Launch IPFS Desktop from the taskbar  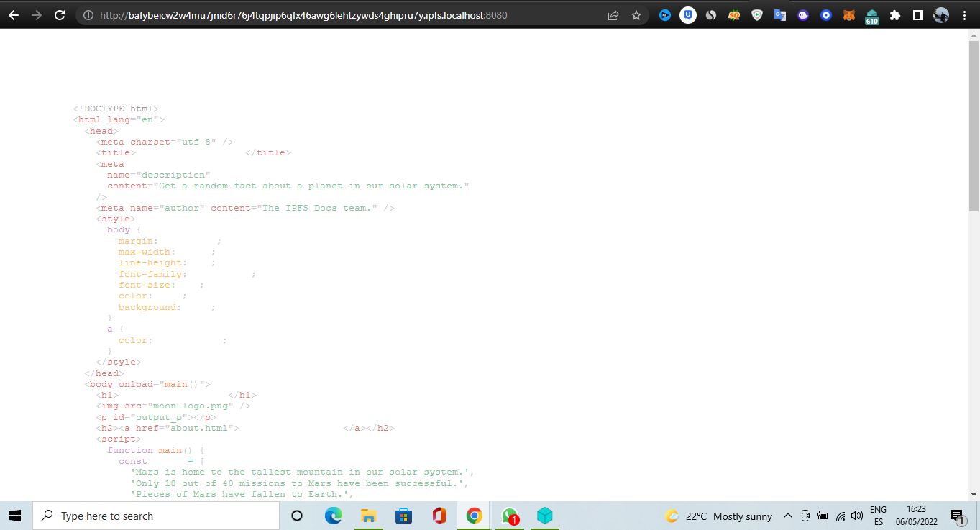tap(544, 515)
